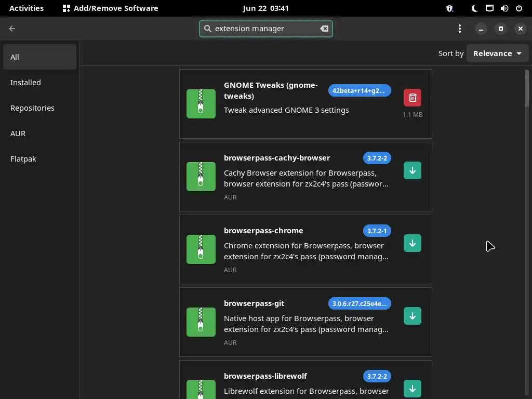Click version badge 3.7.2-2 of browserpass-cachy-browser
Screen dimensions: 532x399
(377, 158)
